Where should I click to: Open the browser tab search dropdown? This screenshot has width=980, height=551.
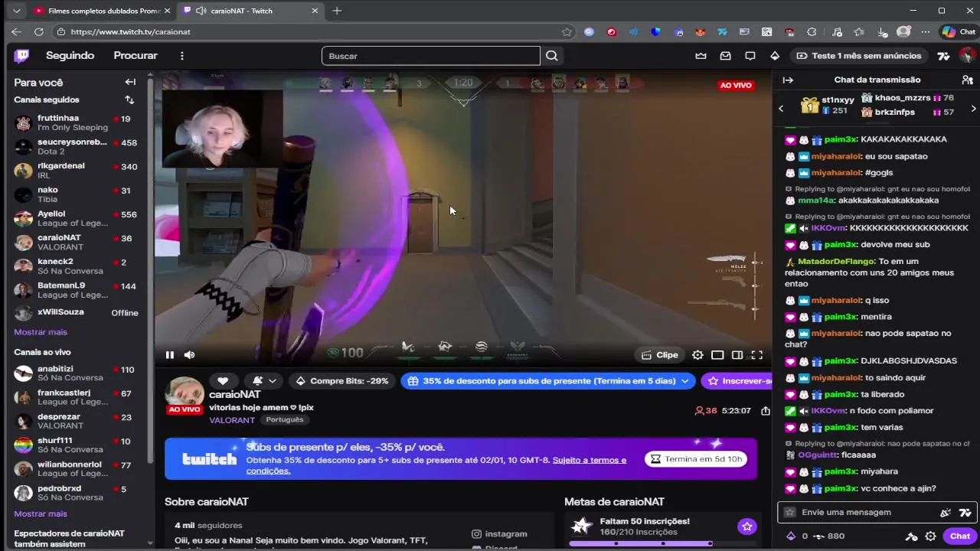coord(16,11)
